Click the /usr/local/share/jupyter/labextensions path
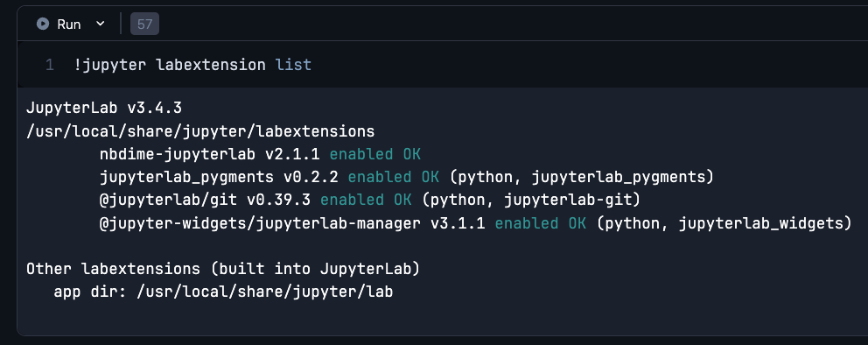 coord(200,131)
